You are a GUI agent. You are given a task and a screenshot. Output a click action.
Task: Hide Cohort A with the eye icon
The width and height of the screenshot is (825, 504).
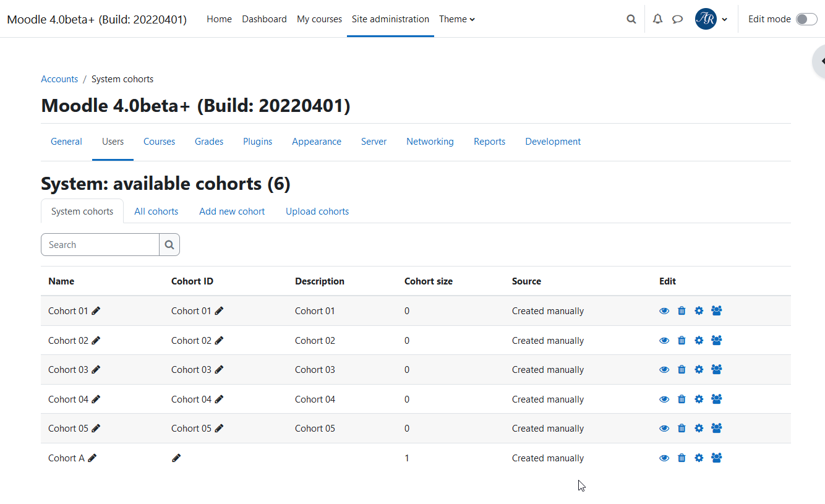click(664, 458)
